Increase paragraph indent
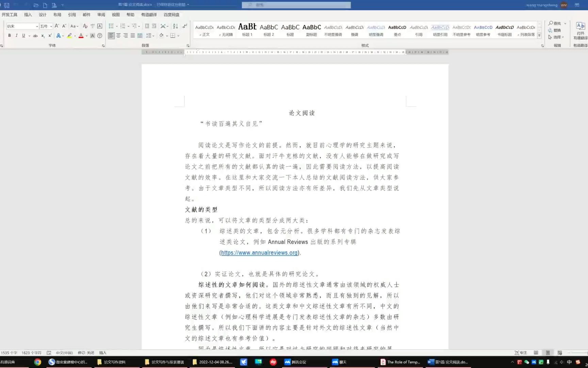588x368 pixels. 154,26
